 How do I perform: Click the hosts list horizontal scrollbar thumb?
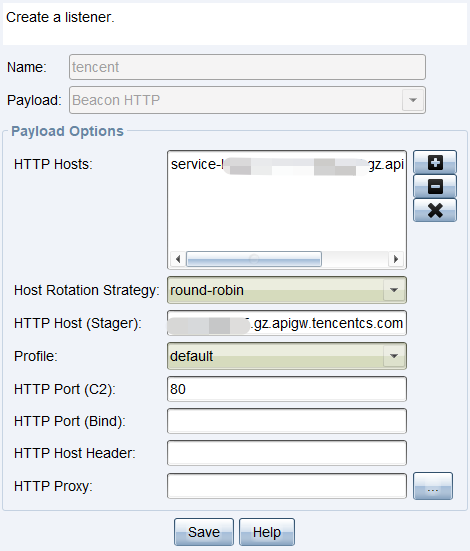click(253, 259)
